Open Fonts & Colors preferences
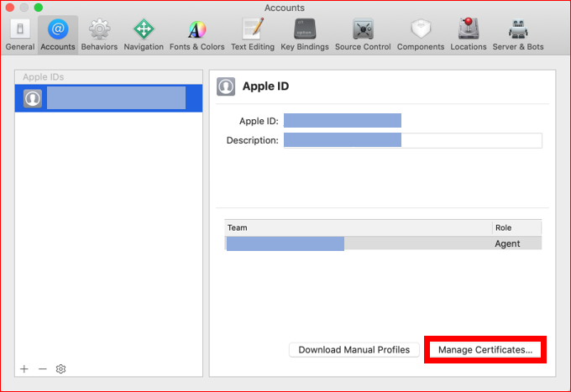The height and width of the screenshot is (392, 571). point(197,35)
